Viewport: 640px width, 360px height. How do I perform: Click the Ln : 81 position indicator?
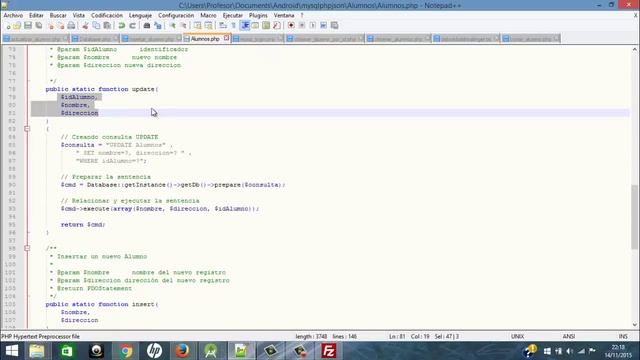click(397, 336)
